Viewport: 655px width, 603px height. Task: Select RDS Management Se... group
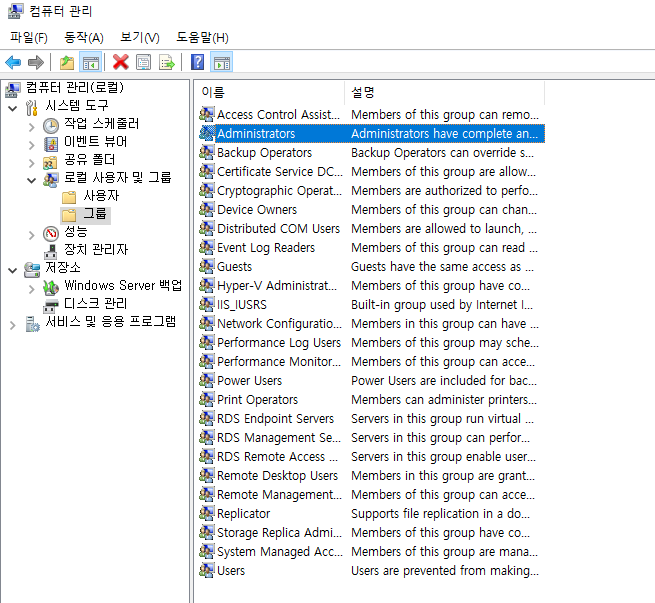pos(279,438)
